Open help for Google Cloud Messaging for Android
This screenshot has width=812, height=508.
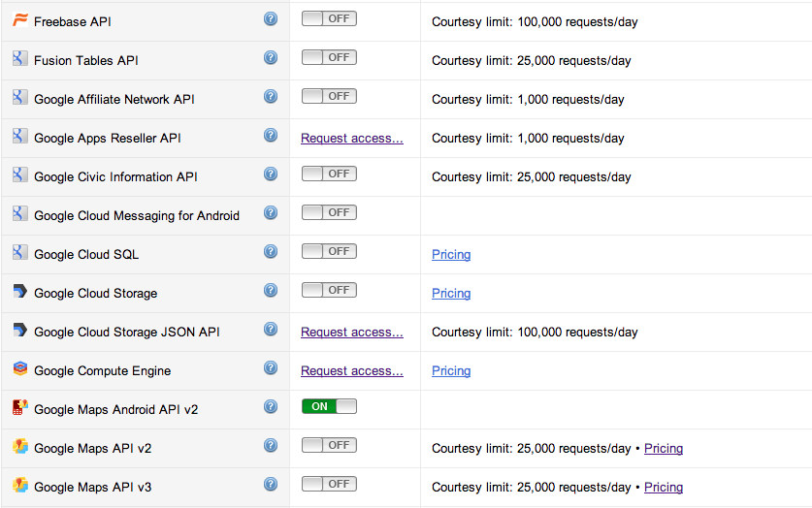click(271, 213)
